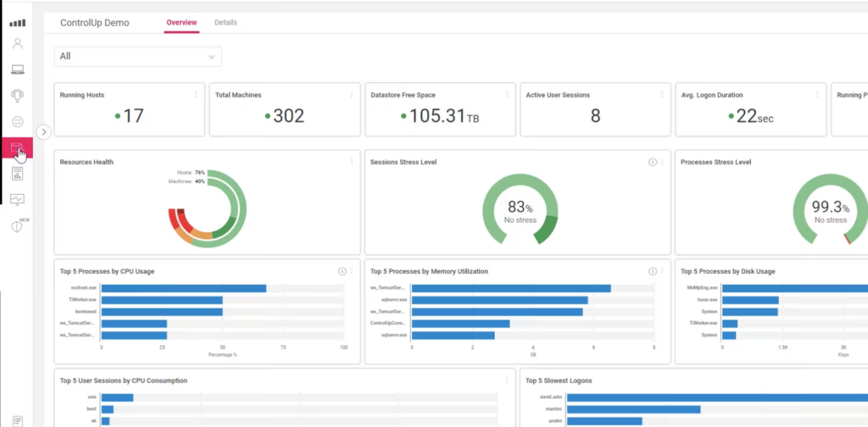Open the bar chart reports sidebar icon
Viewport: 868px width, 427px height.
(17, 174)
